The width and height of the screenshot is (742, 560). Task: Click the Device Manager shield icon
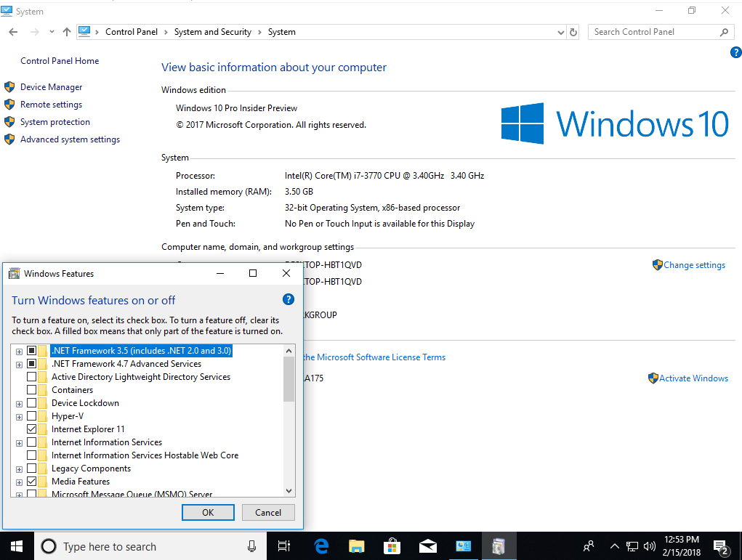[x=9, y=87]
